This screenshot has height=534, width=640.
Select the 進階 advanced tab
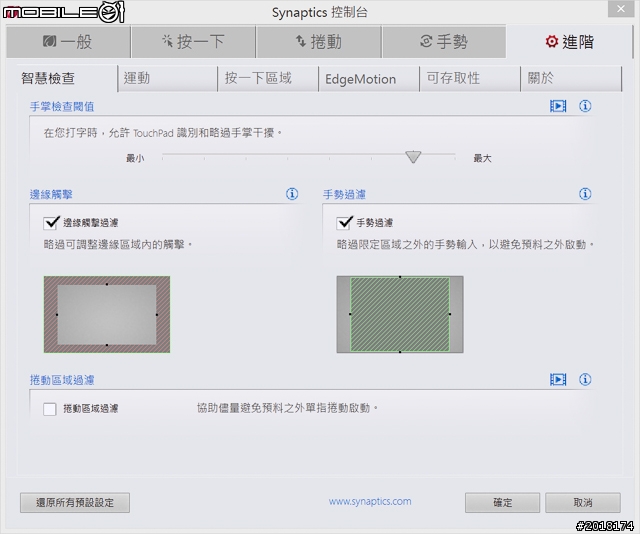(569, 42)
